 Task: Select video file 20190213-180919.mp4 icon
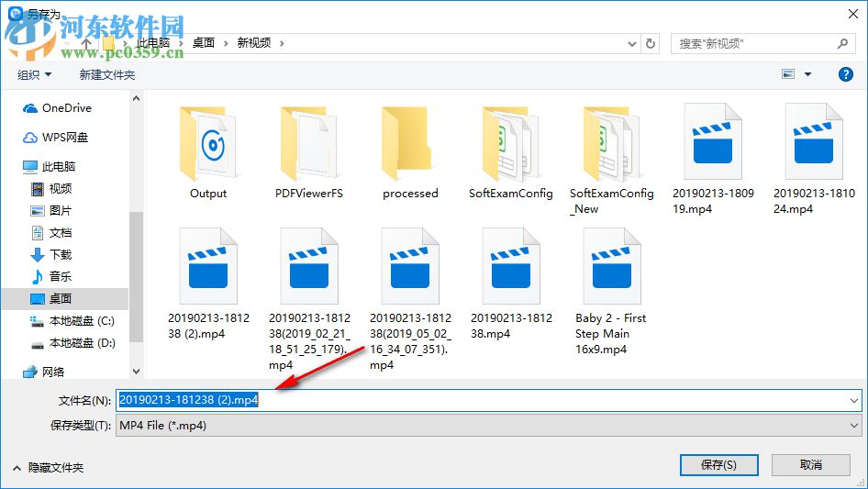713,141
